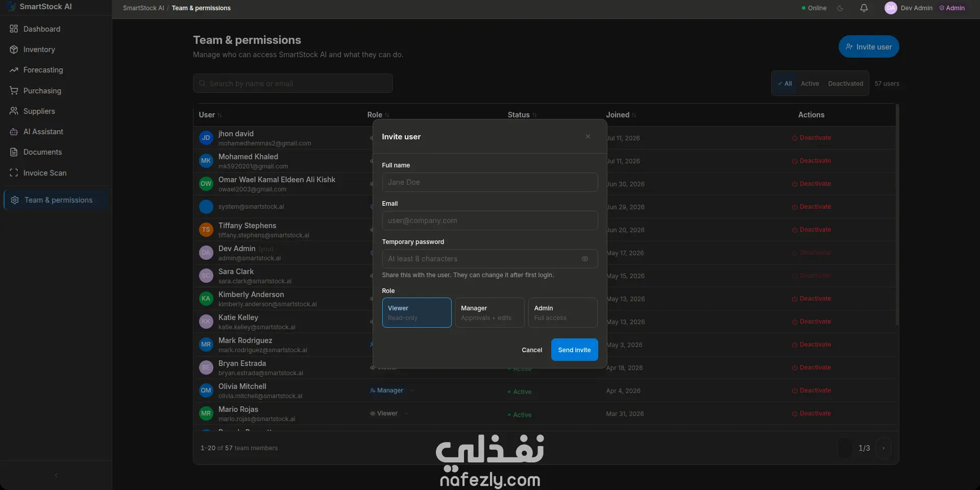Sort by Joined date using sort icon
Viewport: 980px width, 490px height.
pyautogui.click(x=634, y=115)
